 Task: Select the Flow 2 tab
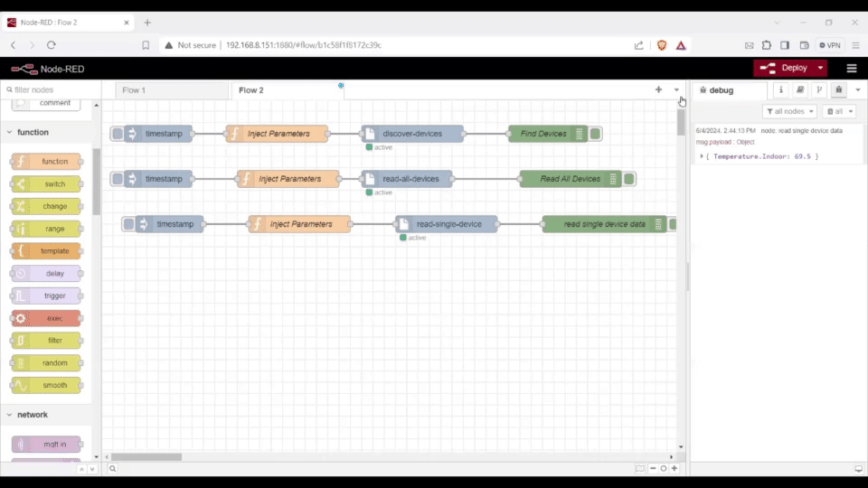[251, 90]
